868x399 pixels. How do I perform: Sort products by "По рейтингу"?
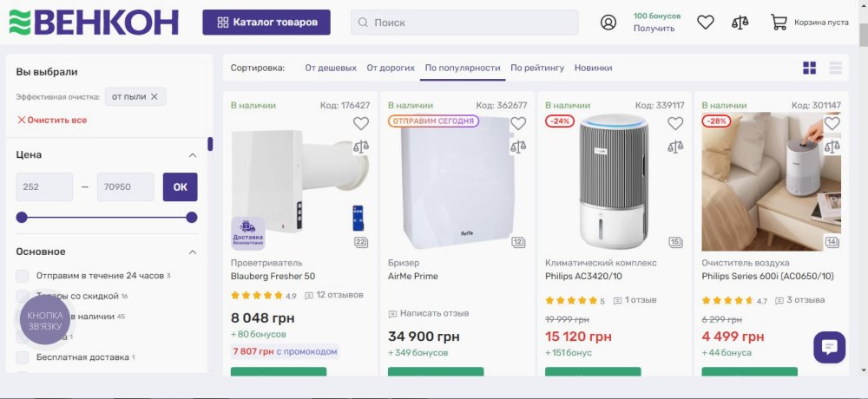click(537, 68)
